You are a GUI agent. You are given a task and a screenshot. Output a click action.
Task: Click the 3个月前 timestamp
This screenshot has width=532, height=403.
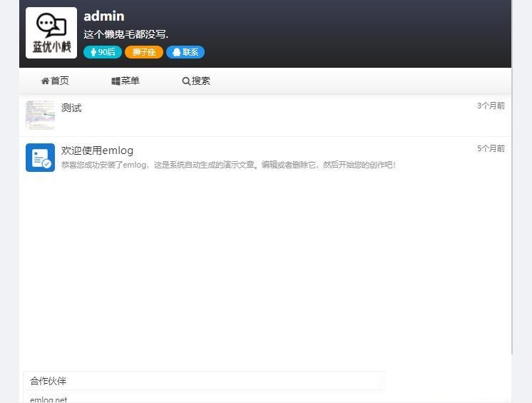point(491,106)
